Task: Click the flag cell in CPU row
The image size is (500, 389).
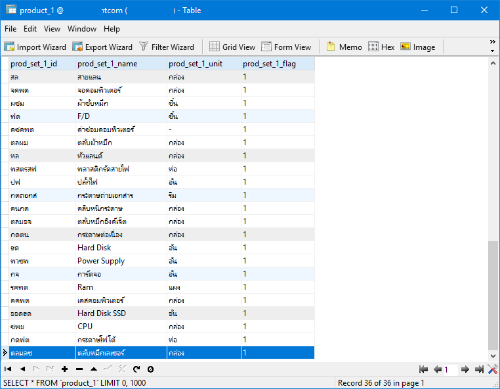Action: click(x=278, y=326)
